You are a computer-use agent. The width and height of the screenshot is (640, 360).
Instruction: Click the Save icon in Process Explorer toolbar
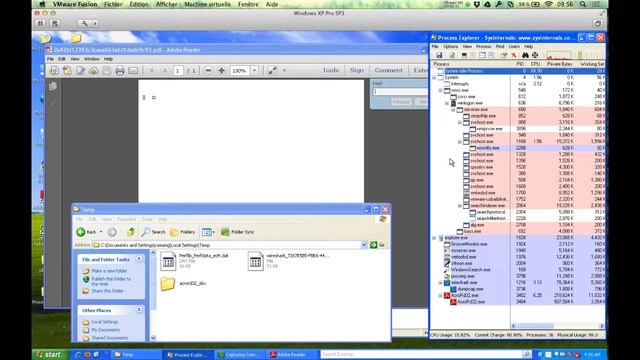439,55
